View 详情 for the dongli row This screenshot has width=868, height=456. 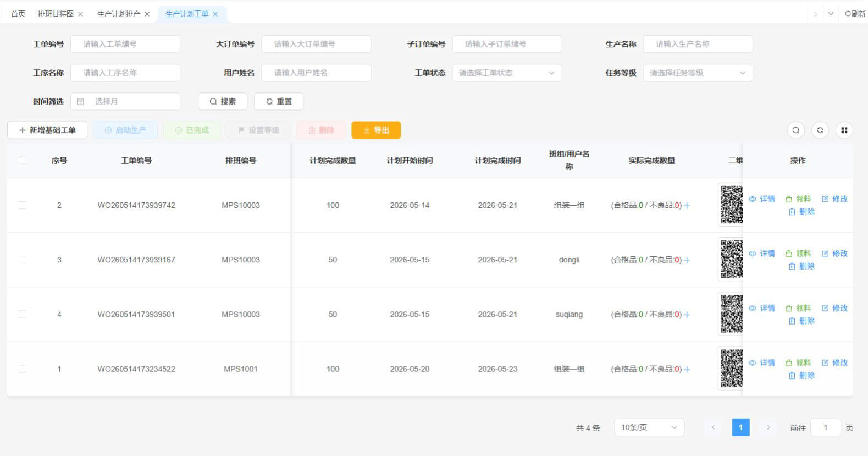(x=762, y=254)
